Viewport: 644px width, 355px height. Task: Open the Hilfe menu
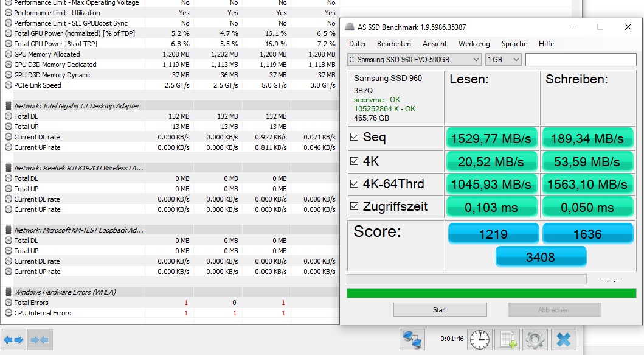point(546,44)
